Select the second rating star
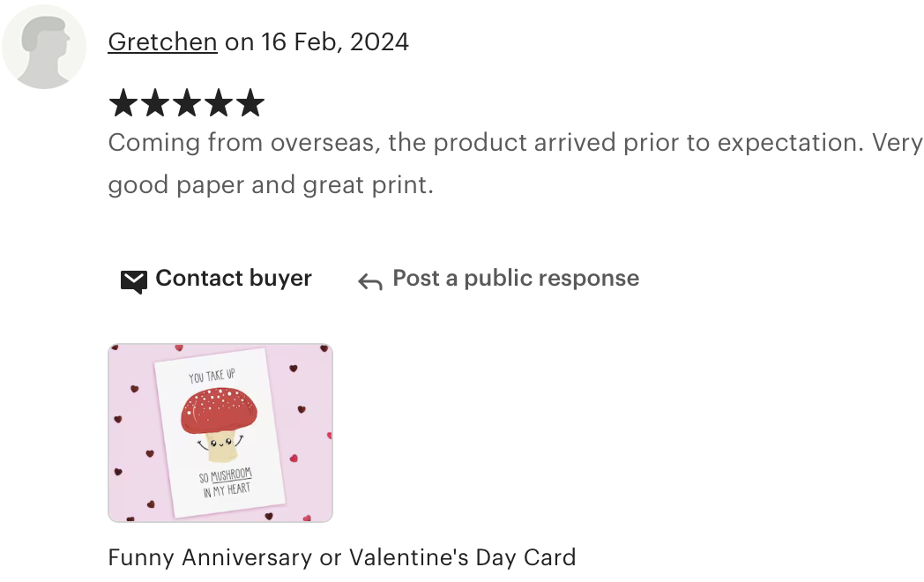This screenshot has height=582, width=924. point(155,102)
